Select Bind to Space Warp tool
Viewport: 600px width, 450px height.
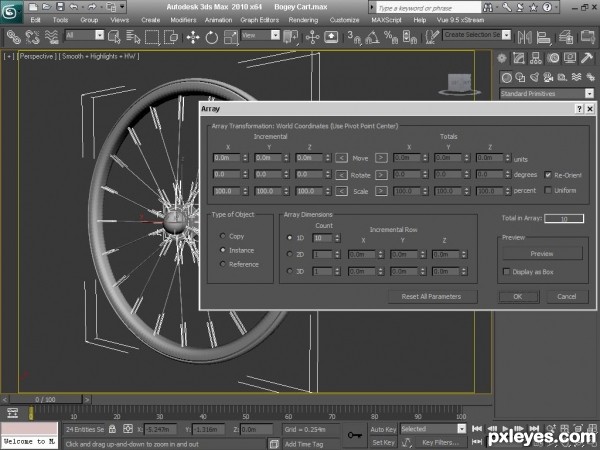pyautogui.click(x=52, y=37)
